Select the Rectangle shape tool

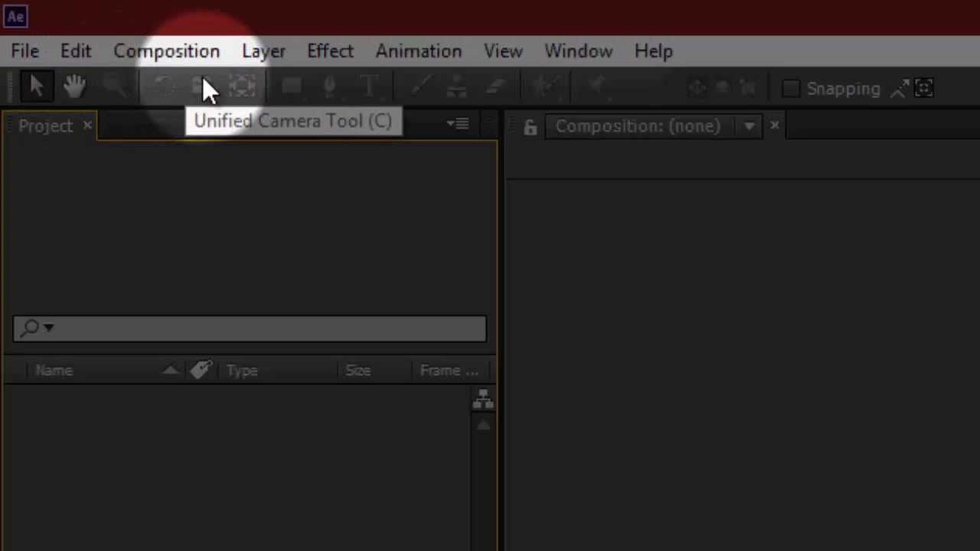(x=292, y=87)
